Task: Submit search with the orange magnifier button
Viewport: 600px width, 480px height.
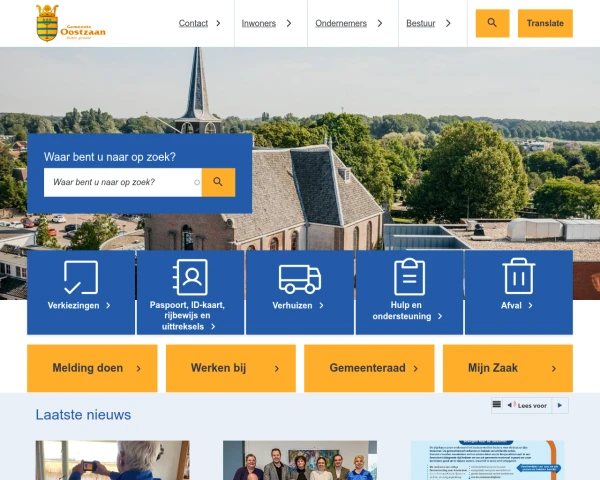Action: click(x=218, y=182)
